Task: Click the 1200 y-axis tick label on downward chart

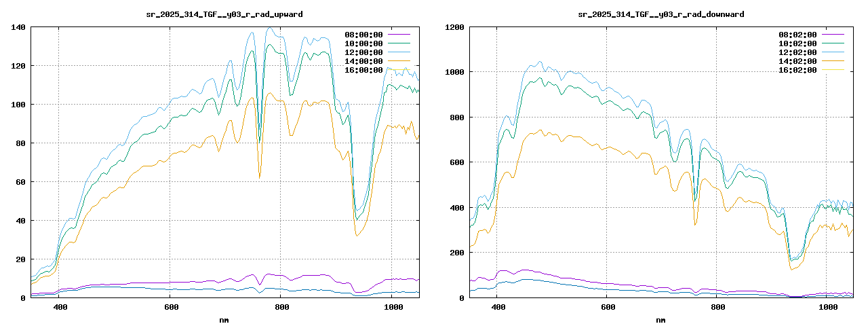Action: 454,27
